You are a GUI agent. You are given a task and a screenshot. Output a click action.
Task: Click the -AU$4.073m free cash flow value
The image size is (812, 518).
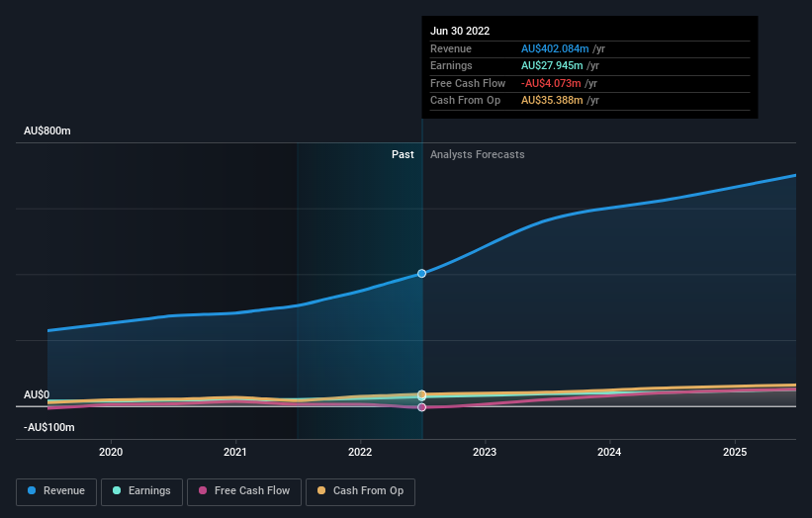tap(551, 83)
